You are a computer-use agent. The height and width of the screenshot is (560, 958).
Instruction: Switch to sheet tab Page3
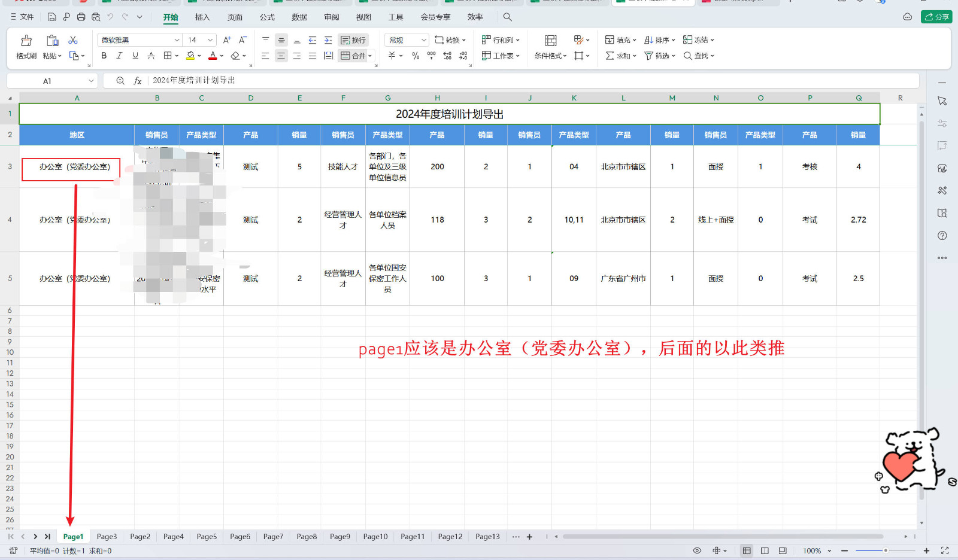(107, 537)
